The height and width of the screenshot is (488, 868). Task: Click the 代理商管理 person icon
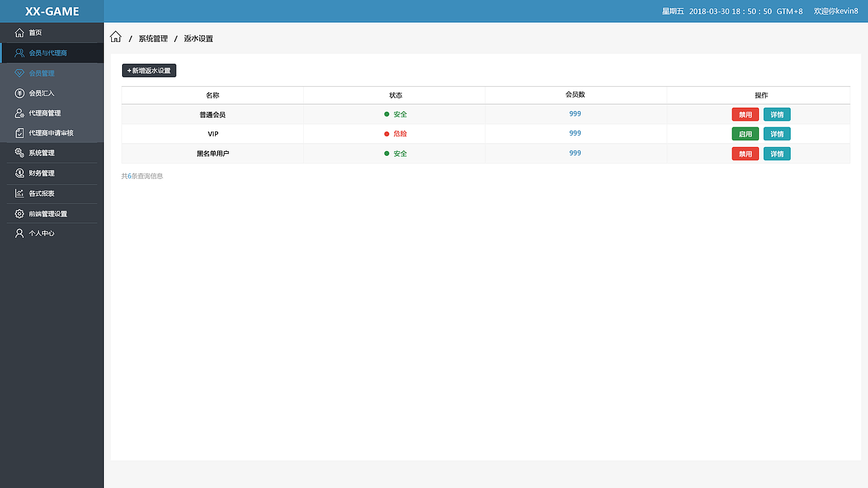point(20,113)
